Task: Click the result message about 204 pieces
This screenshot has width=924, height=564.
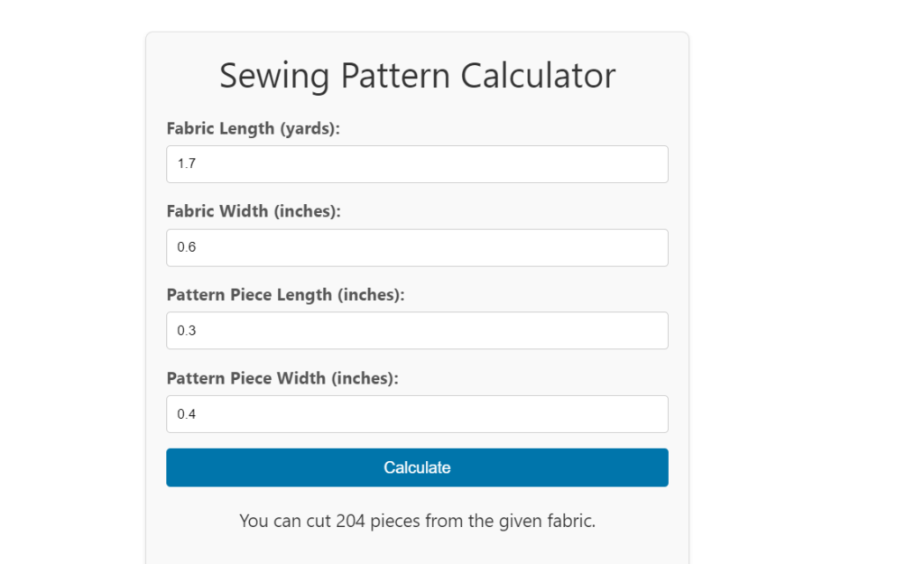Action: click(x=417, y=521)
